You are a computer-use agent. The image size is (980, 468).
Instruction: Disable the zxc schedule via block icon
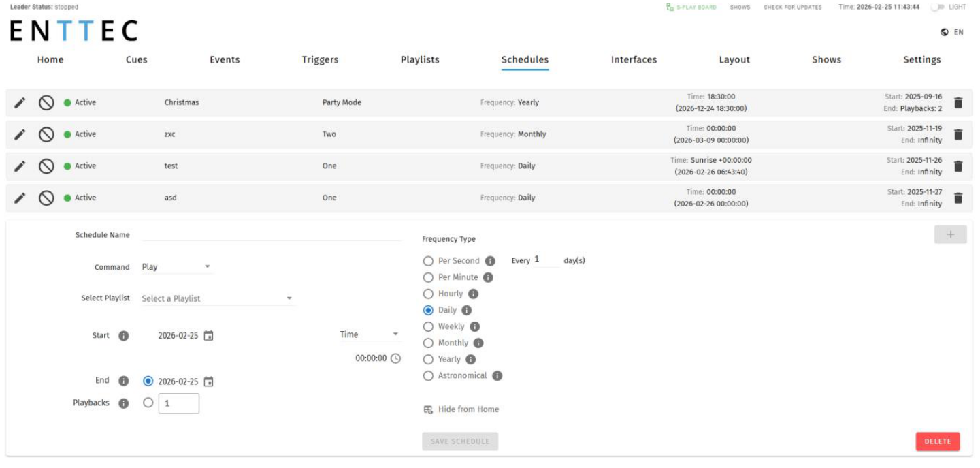coord(46,135)
